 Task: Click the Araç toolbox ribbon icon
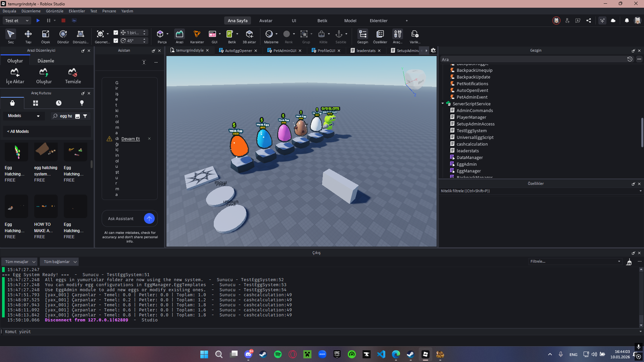(x=398, y=36)
